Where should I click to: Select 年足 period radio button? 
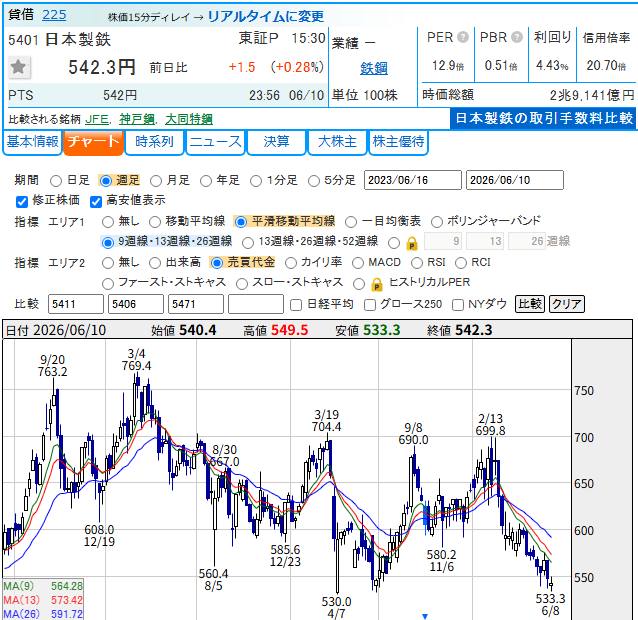click(x=206, y=181)
